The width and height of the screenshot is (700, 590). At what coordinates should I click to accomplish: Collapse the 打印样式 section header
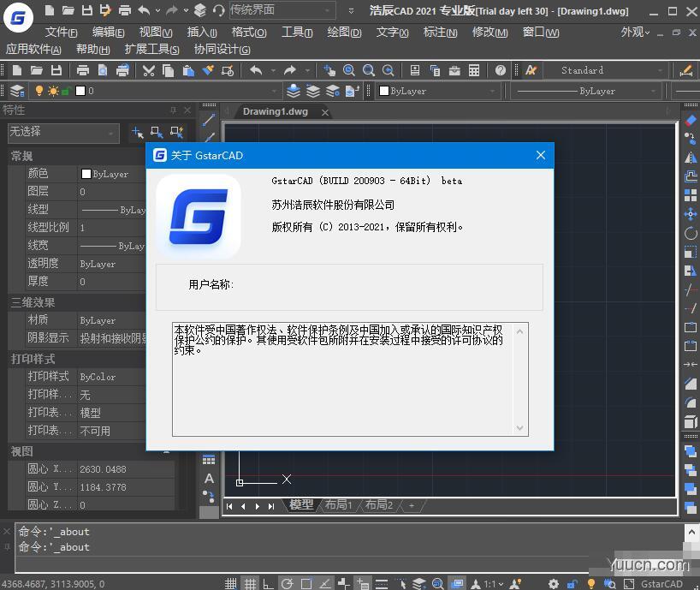coord(34,359)
